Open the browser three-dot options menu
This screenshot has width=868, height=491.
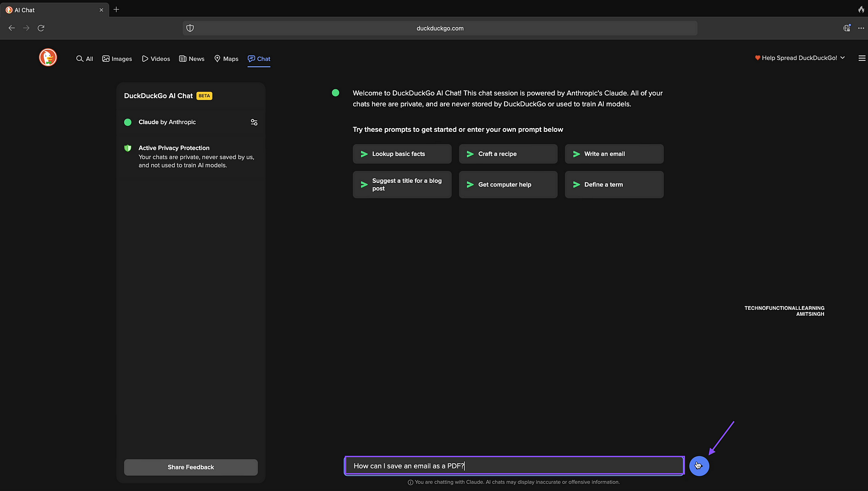pyautogui.click(x=861, y=28)
